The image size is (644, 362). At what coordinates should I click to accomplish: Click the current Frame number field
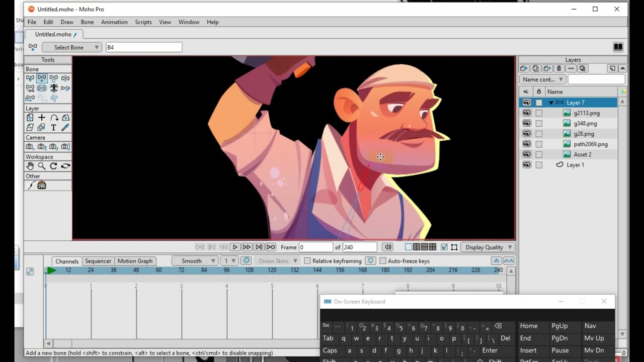[x=316, y=247]
